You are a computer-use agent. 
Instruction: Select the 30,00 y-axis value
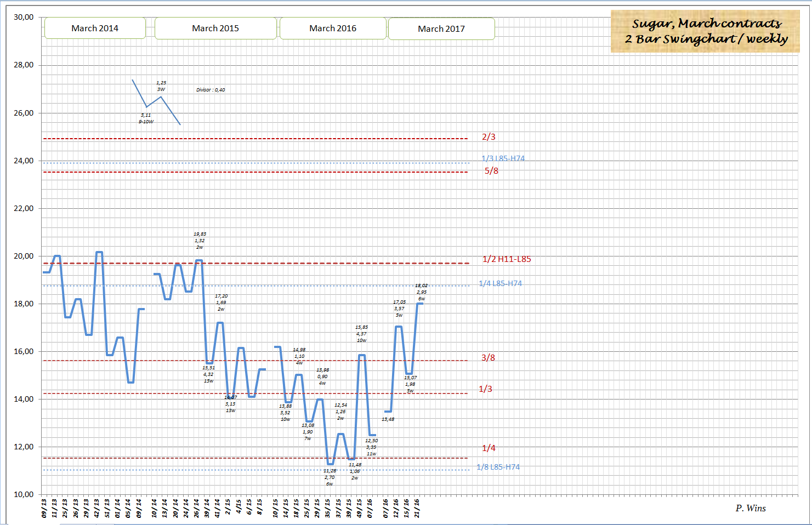24,17
